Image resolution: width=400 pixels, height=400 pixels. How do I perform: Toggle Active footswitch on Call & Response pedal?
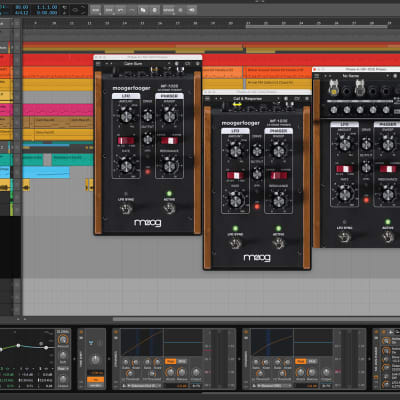click(278, 244)
